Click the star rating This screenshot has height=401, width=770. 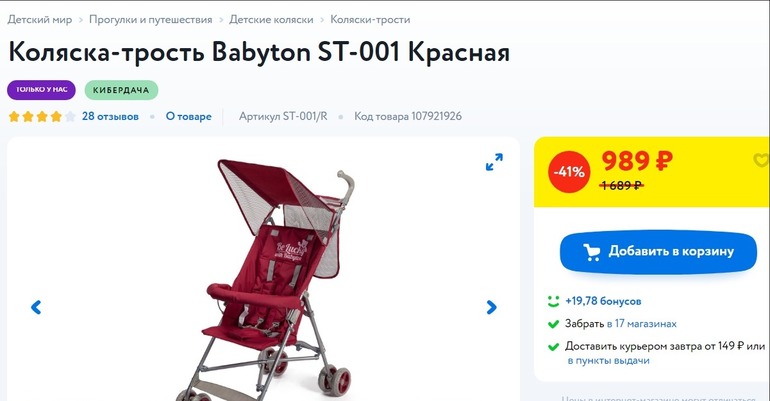pyautogui.click(x=42, y=116)
